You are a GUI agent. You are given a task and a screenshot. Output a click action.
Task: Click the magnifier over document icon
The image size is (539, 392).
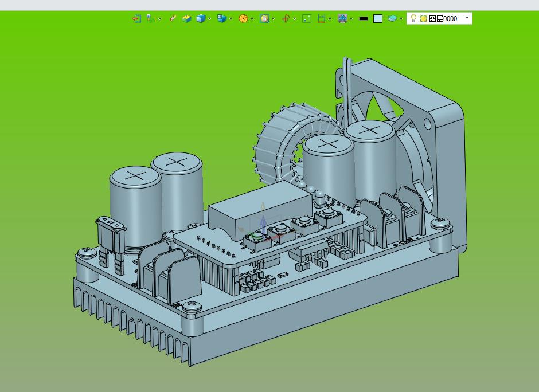264,18
